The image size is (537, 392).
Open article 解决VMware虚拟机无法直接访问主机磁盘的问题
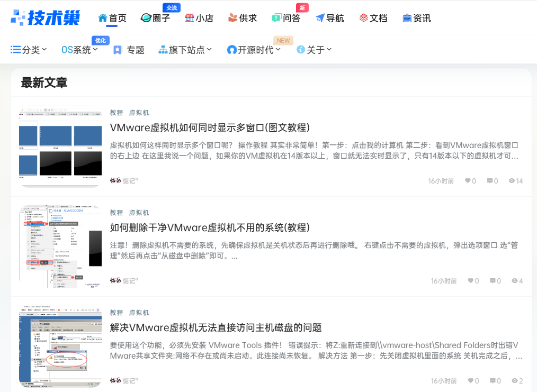[216, 327]
